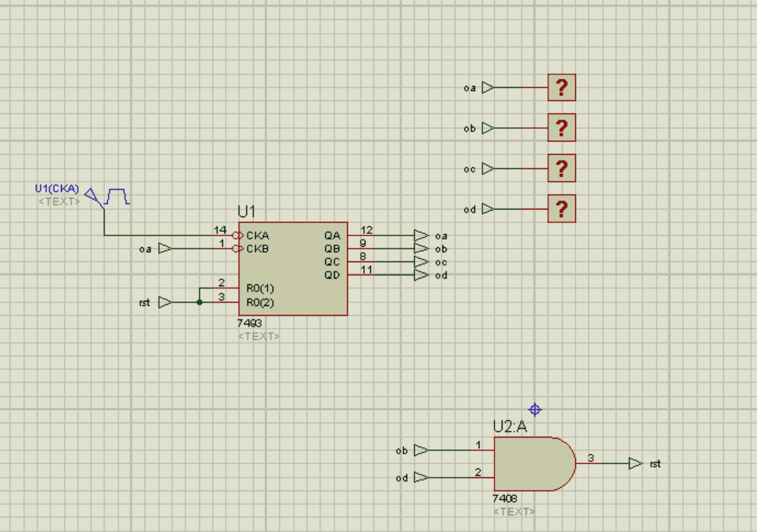This screenshot has height=532, width=757.
Task: Click the logic probe connected to oa
Action: pos(561,88)
